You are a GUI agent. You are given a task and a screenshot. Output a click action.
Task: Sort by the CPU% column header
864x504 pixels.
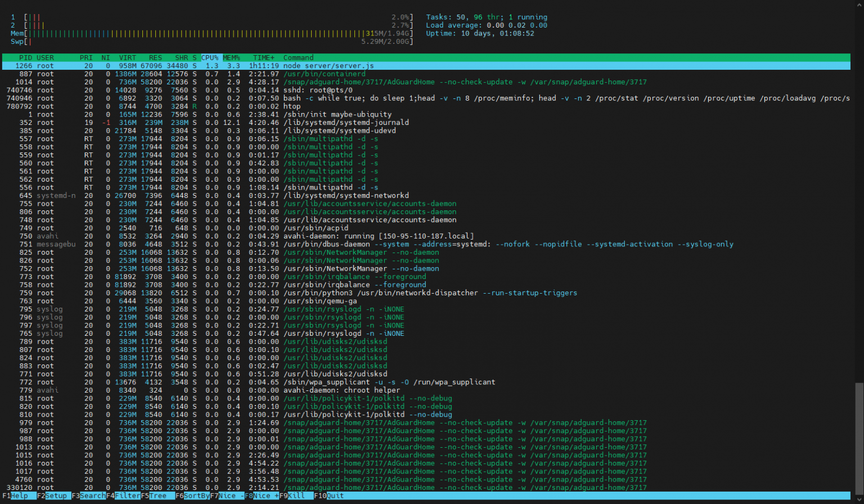[210, 57]
